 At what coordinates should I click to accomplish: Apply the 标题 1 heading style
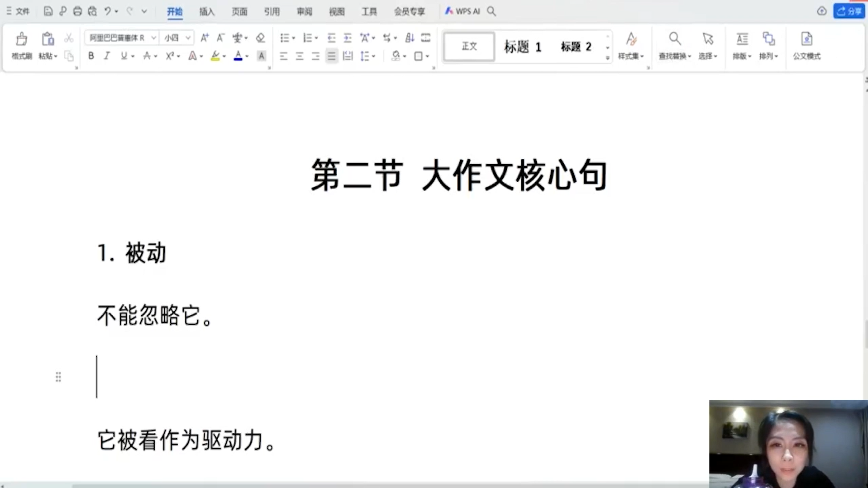pyautogui.click(x=522, y=47)
